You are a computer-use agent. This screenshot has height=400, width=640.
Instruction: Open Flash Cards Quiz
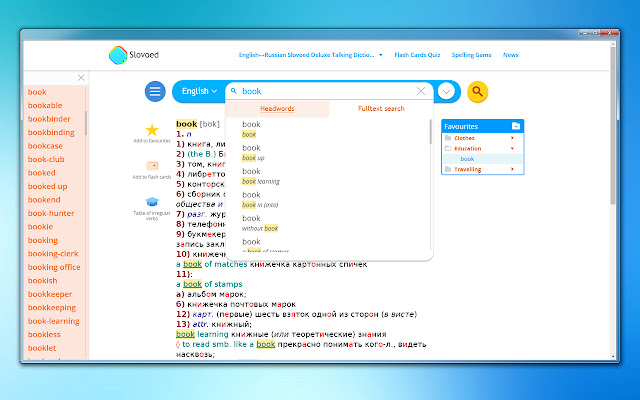pyautogui.click(x=417, y=55)
